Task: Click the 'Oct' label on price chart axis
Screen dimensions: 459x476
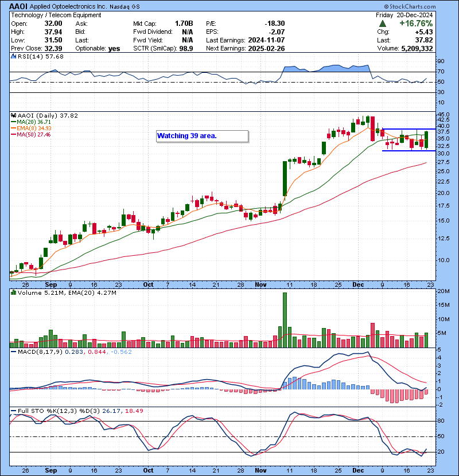Action: (148, 284)
